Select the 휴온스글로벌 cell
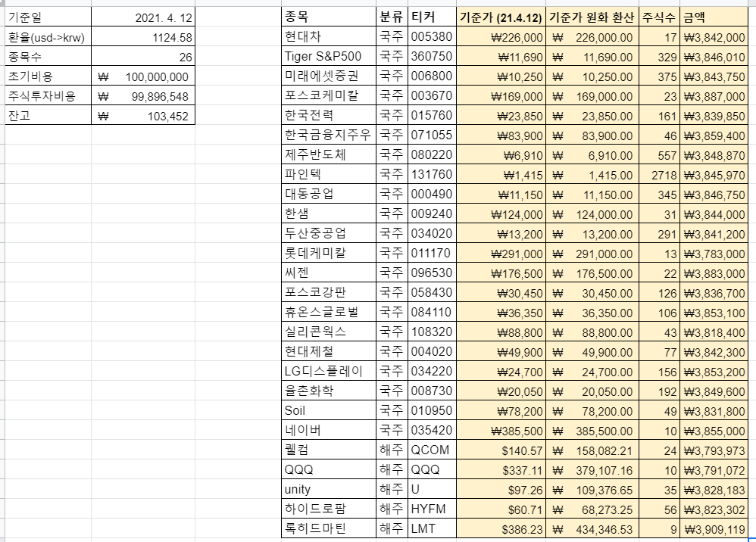 point(328,313)
